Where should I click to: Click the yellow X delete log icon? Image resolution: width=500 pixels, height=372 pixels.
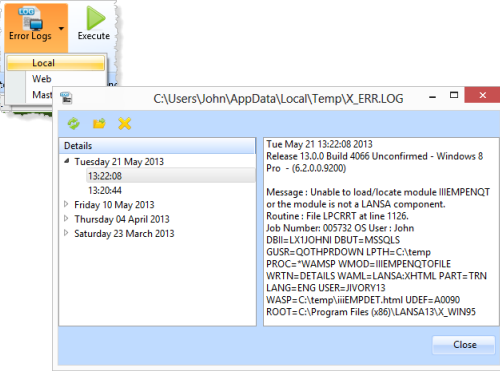tap(125, 124)
